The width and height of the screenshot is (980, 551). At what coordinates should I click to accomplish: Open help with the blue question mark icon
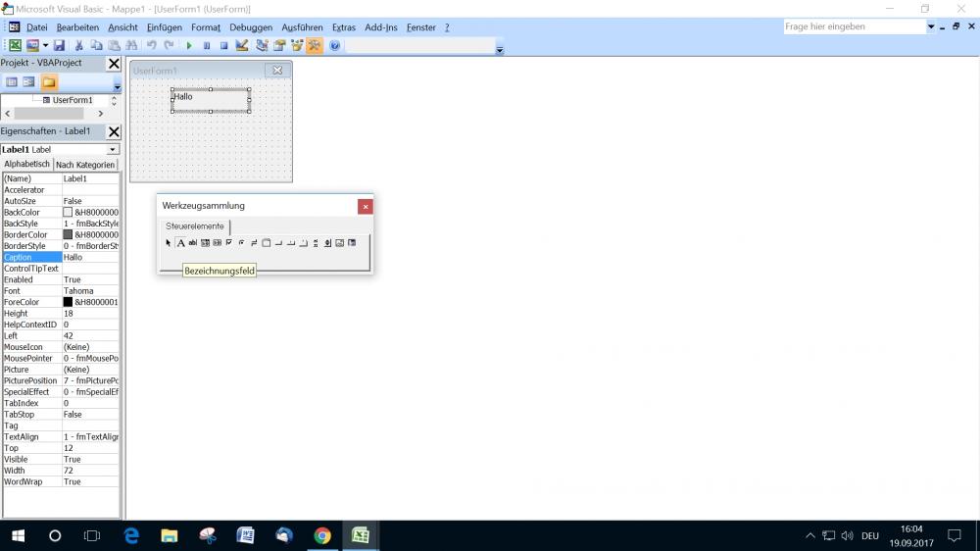coord(335,46)
